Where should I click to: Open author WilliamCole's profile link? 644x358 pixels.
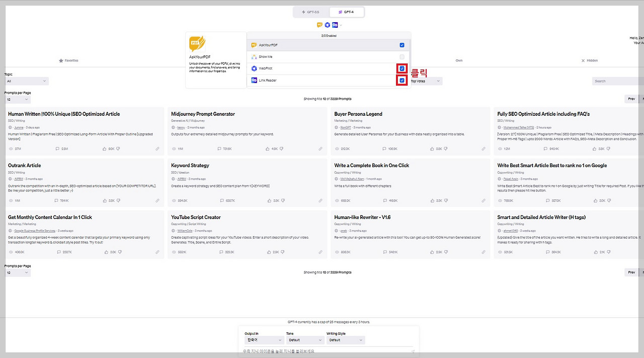tap(185, 231)
